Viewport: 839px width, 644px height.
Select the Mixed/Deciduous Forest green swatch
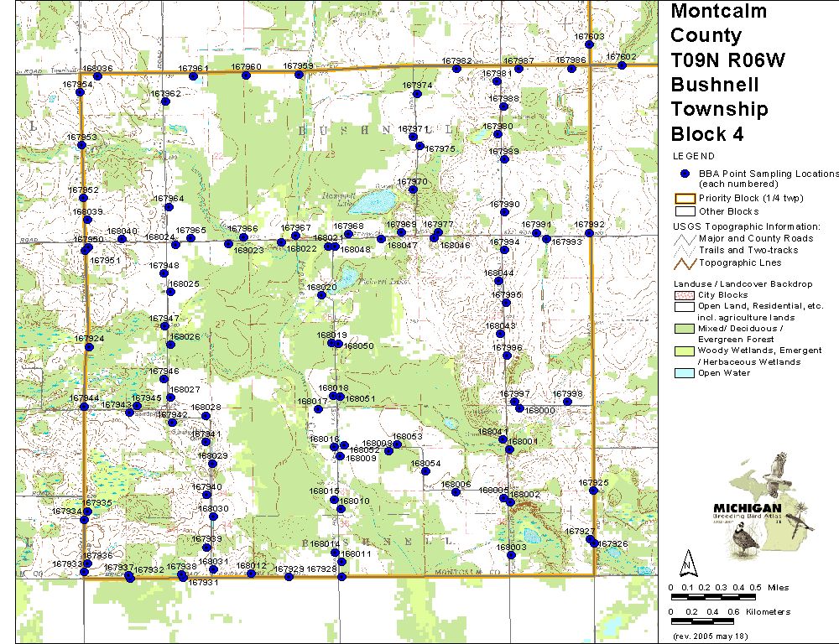click(x=685, y=329)
